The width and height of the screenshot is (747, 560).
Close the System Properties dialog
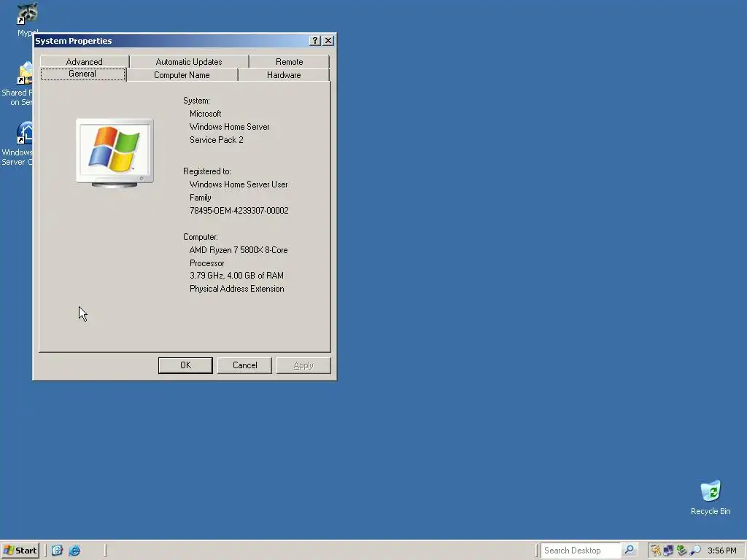328,41
